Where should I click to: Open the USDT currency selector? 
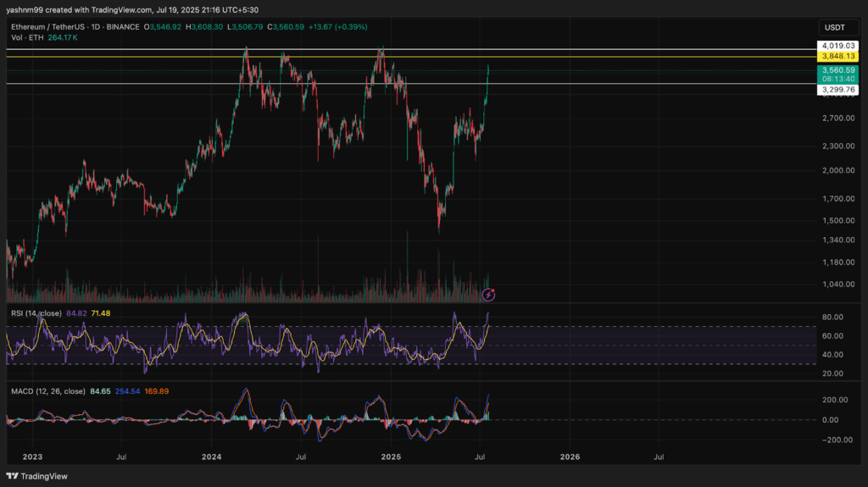(x=835, y=27)
